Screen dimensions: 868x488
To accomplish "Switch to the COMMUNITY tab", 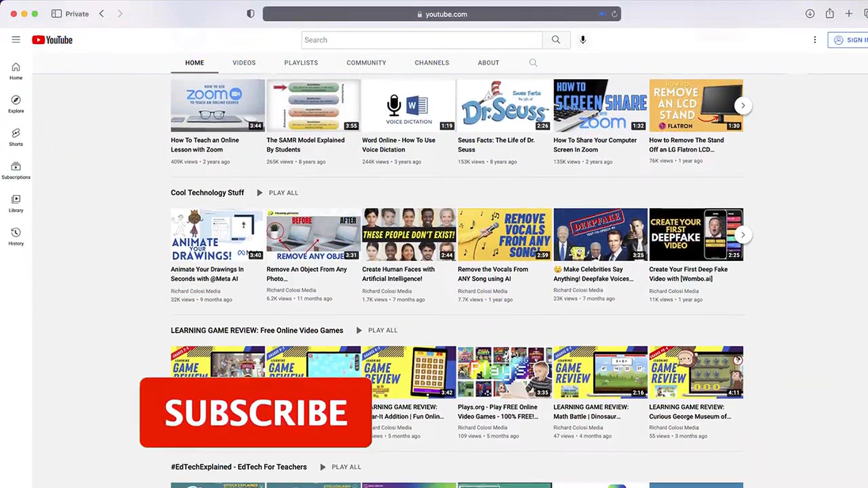I will point(366,63).
